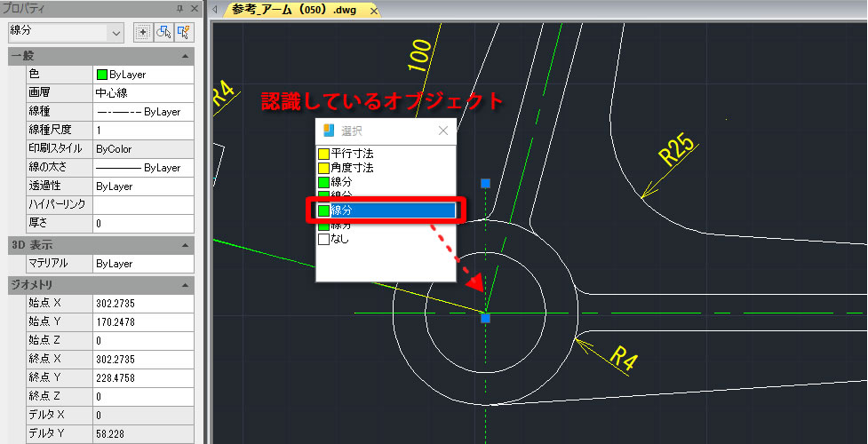Screen dimensions: 868x444
Task: Select the 100 dimension text
Action: [x=421, y=55]
